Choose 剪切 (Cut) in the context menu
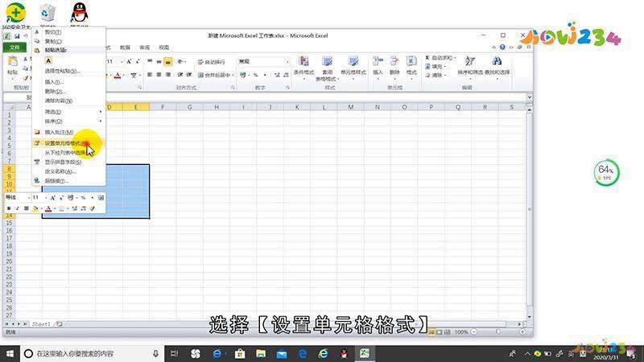The height and width of the screenshot is (362, 644). coord(52,32)
